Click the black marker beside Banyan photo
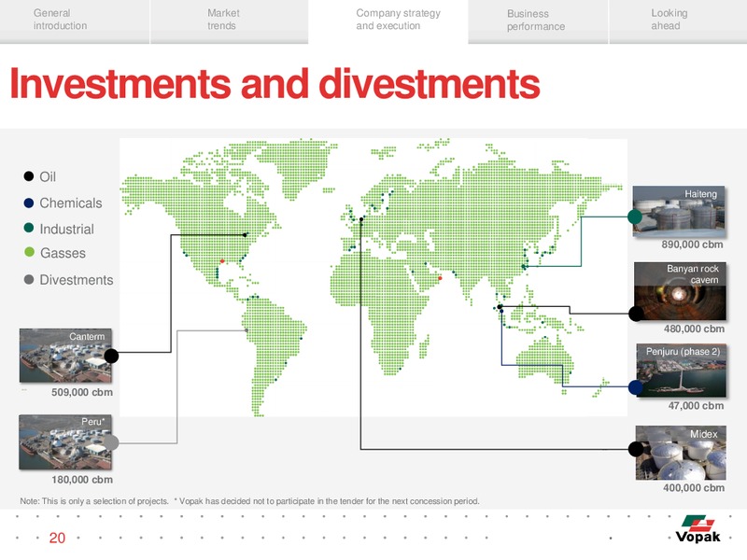 (636, 314)
